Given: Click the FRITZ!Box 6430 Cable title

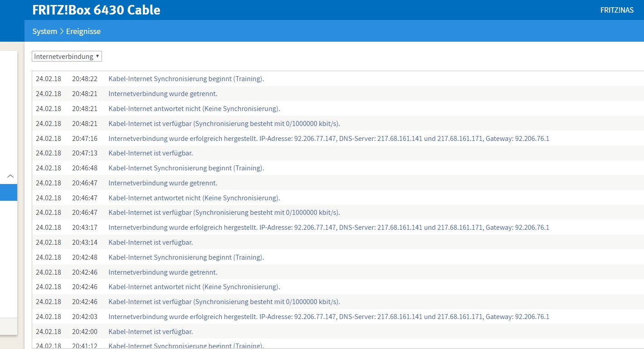Looking at the screenshot, I should click(x=96, y=10).
